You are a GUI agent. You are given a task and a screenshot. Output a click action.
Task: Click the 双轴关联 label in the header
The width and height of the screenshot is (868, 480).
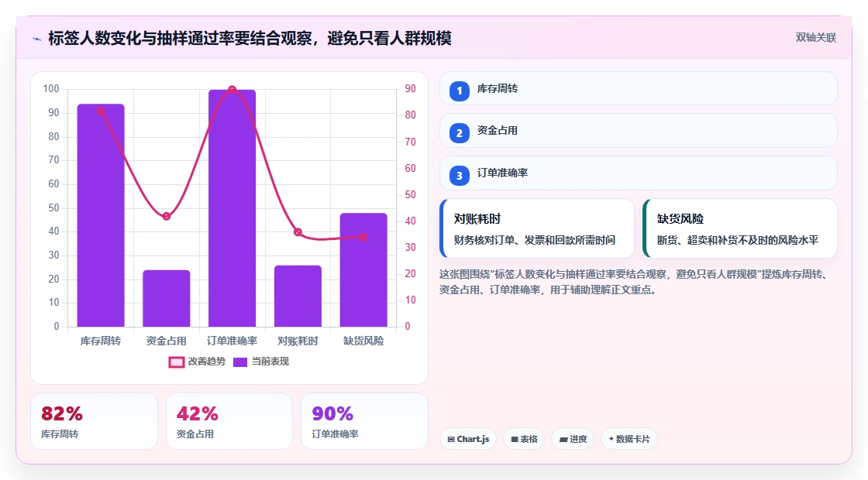(815, 38)
